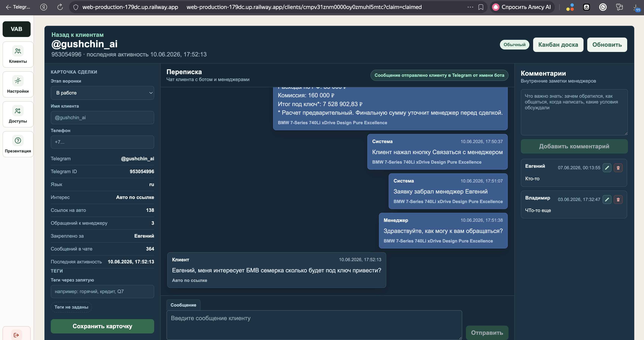
Task: Open the Клиенты sidebar section
Action: click(x=18, y=55)
